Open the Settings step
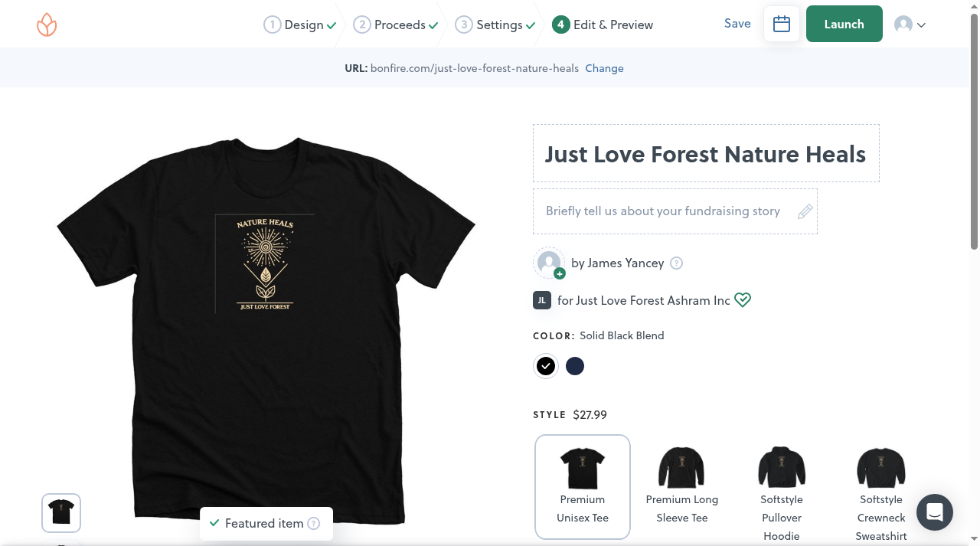This screenshot has height=546, width=980. (495, 25)
